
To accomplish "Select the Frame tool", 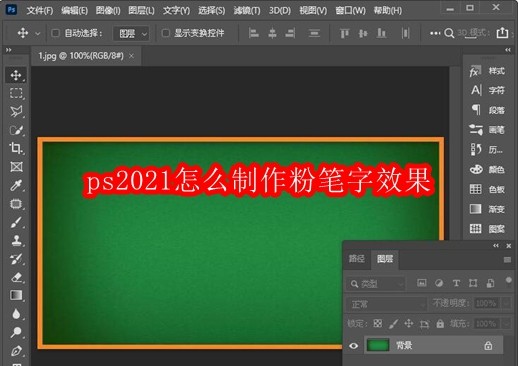I will tap(16, 166).
